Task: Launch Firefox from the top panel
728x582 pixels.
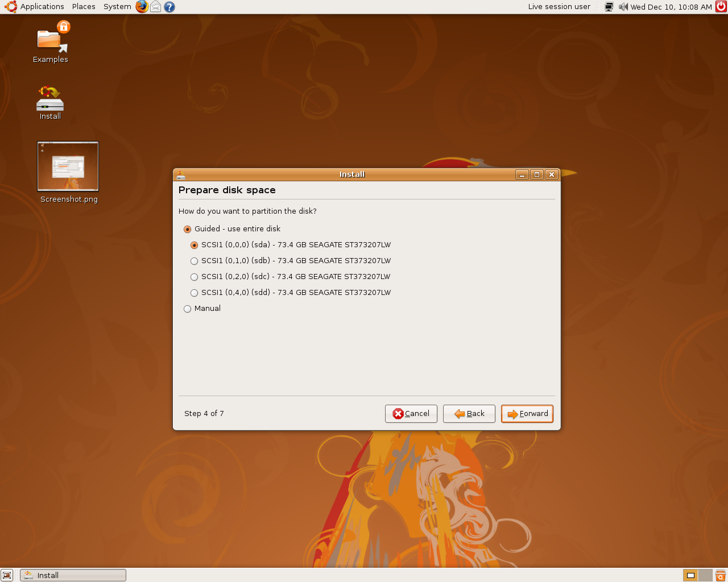Action: coord(142,7)
